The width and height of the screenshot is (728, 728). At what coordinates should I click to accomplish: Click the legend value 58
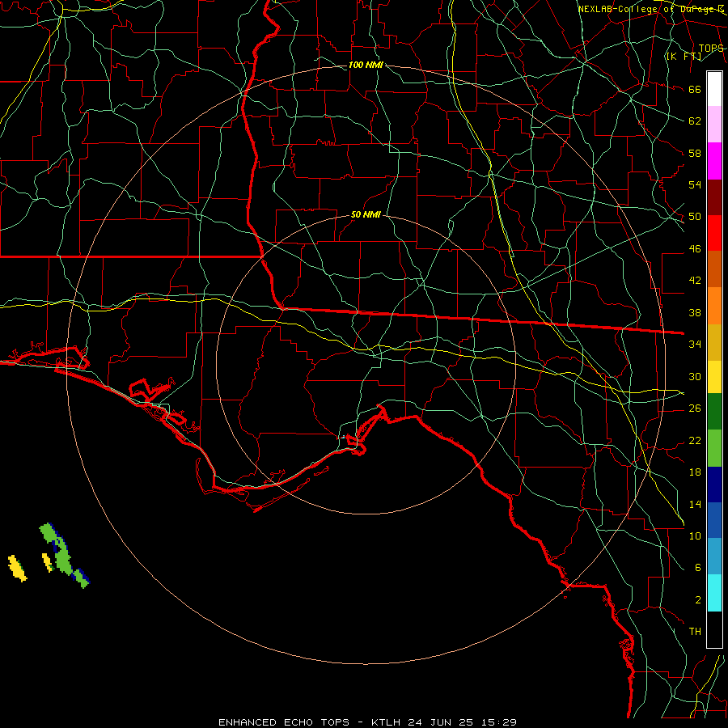point(695,153)
